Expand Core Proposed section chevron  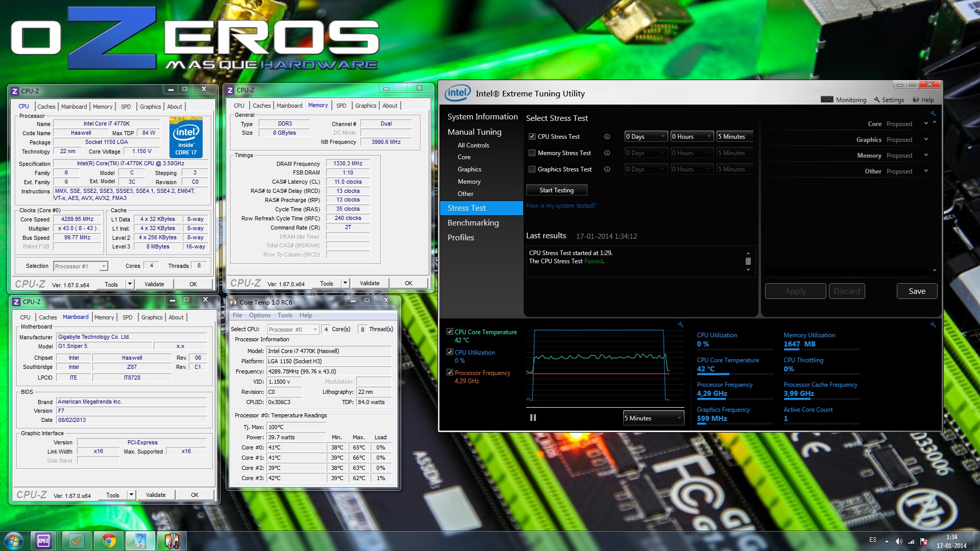pyautogui.click(x=926, y=123)
